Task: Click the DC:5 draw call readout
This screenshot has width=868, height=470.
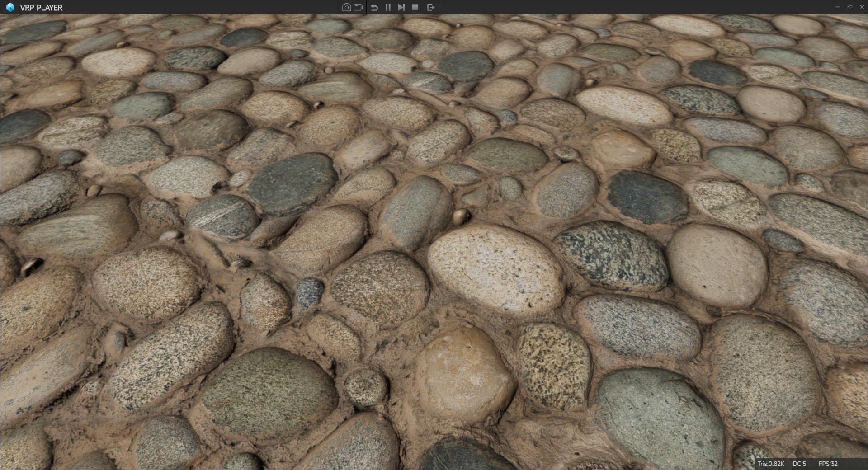Action: tap(799, 464)
